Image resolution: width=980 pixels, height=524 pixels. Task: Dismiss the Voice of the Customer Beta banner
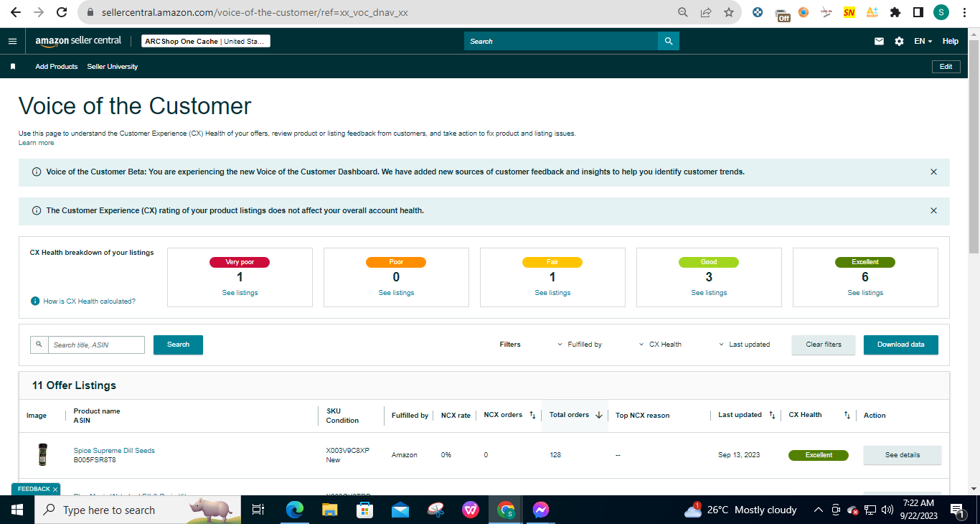933,172
